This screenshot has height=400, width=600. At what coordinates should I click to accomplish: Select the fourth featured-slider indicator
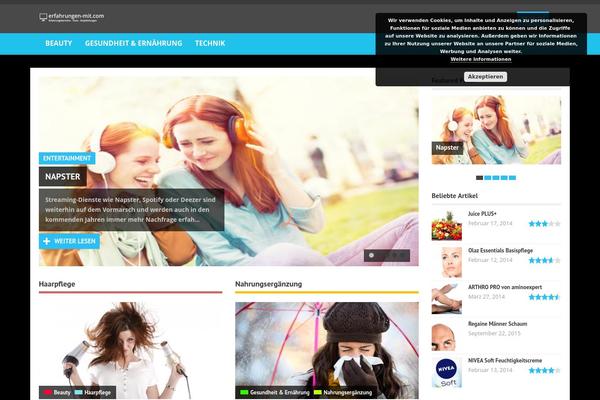(504, 178)
